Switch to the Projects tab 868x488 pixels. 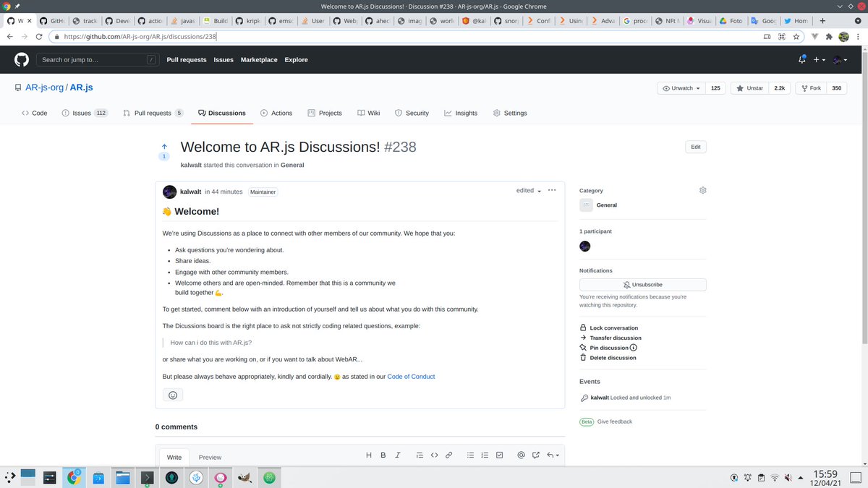pyautogui.click(x=325, y=113)
